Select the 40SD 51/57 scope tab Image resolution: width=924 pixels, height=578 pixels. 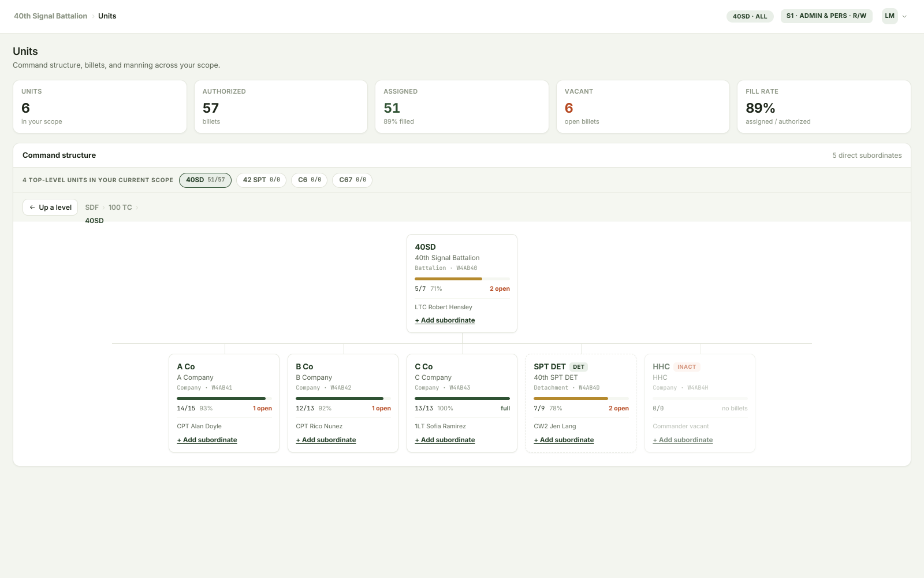pyautogui.click(x=205, y=180)
